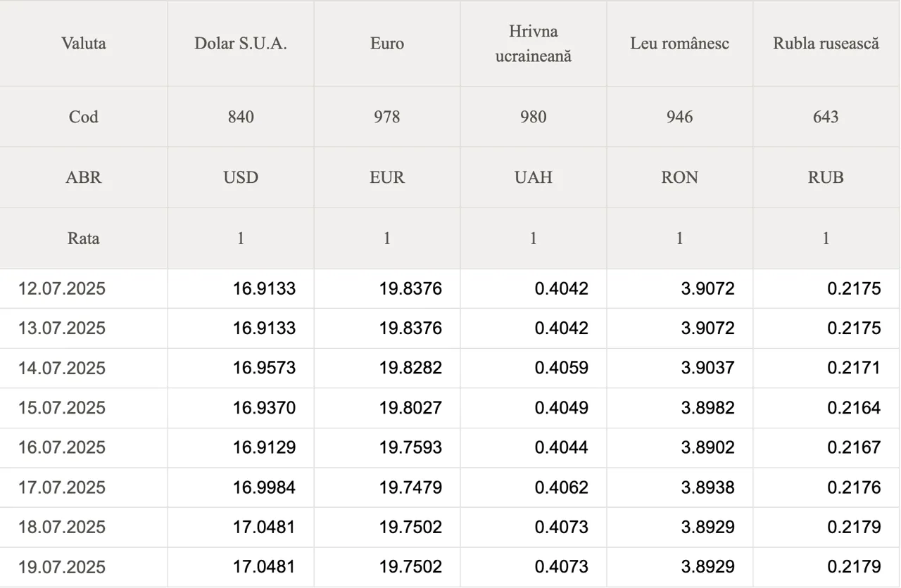Screen dimensions: 901x588
Task: Click the Dolar S.U.A. column header
Action: tap(241, 44)
